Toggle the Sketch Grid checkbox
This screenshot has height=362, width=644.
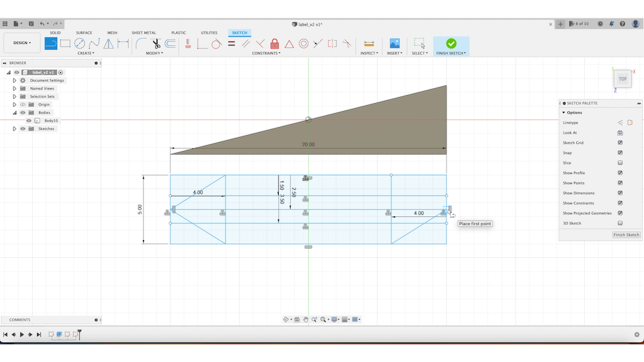[x=620, y=143]
